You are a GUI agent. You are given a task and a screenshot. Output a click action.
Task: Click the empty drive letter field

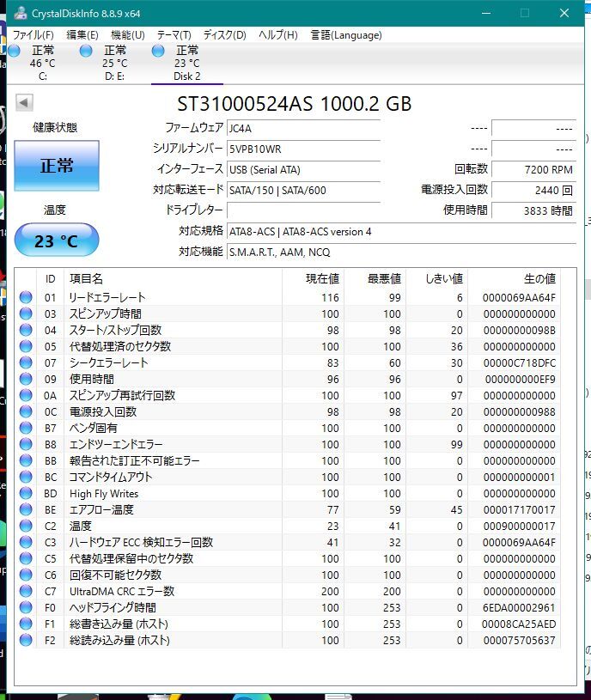click(303, 210)
